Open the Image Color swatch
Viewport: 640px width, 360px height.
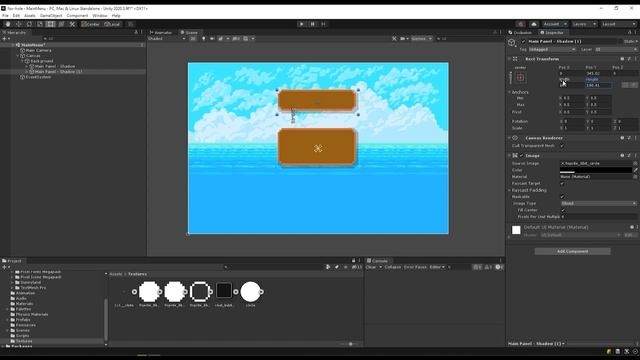point(596,170)
